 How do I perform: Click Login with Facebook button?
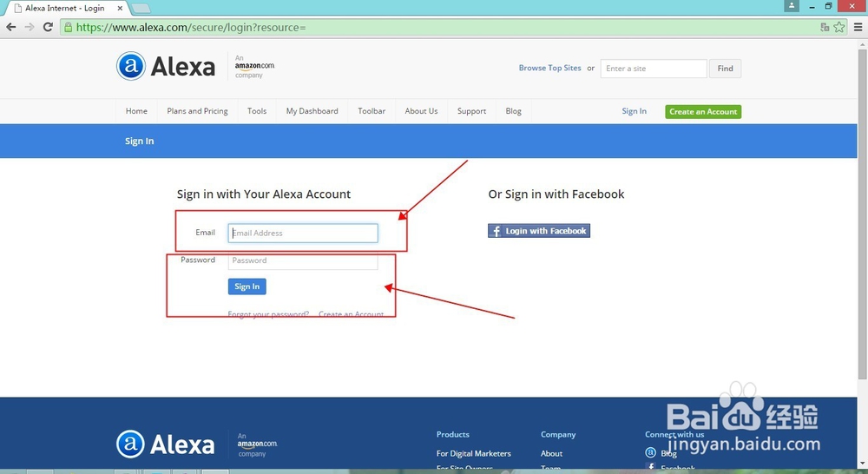[x=539, y=231]
